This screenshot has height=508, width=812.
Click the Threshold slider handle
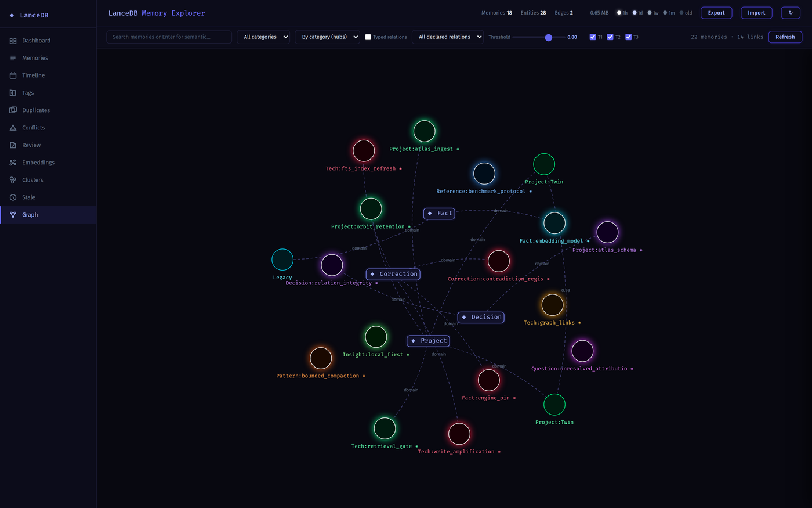548,37
